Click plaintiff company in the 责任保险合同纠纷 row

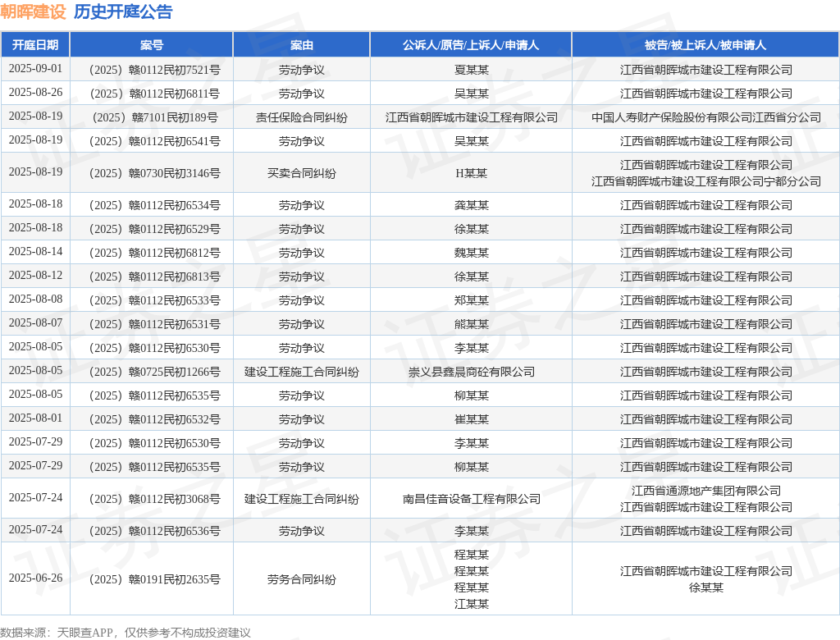pyautogui.click(x=472, y=117)
